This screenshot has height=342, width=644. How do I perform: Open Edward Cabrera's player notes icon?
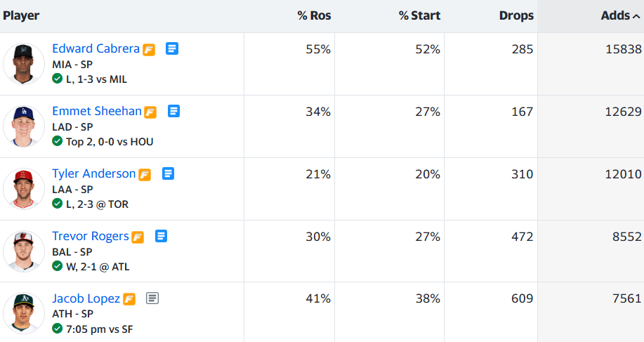coord(171,48)
